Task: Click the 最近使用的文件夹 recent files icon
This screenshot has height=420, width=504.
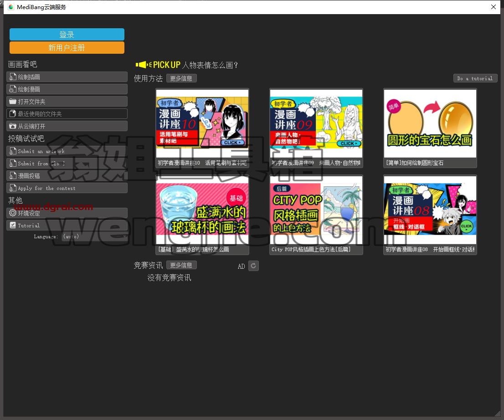Action: tap(13, 114)
